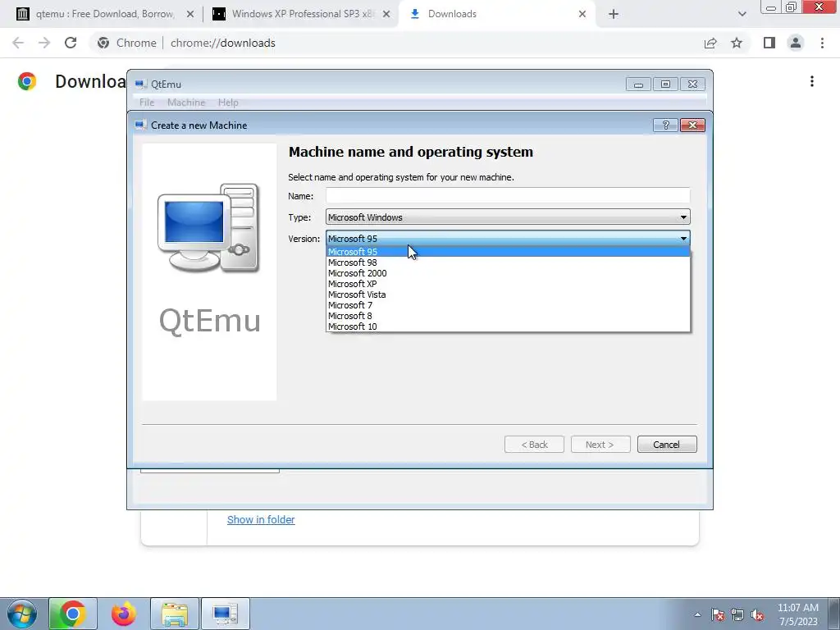Switch to QtEmu taskbar button
The height and width of the screenshot is (630, 840).
point(225,614)
